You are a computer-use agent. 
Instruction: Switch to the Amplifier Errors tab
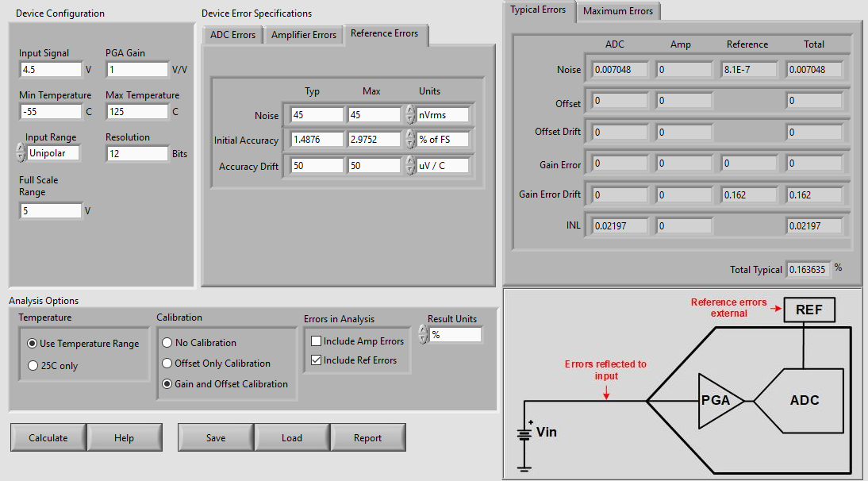tap(303, 34)
